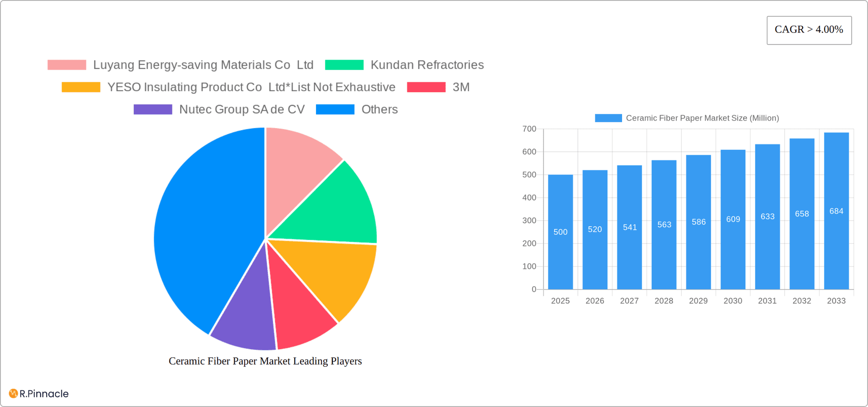This screenshot has height=407, width=868.
Task: Click the 2025 bar labeled 500
Action: pos(560,232)
